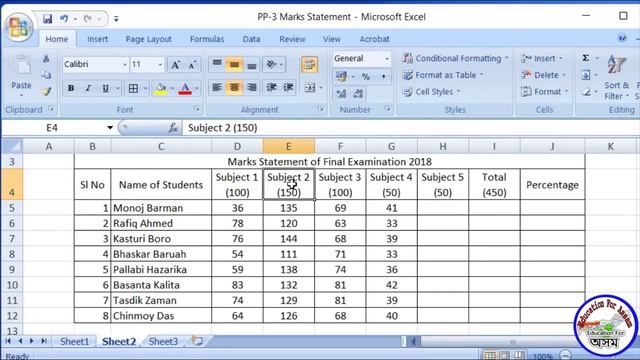Decrease indent of cell text
The height and width of the screenshot is (360, 640).
click(x=271, y=87)
